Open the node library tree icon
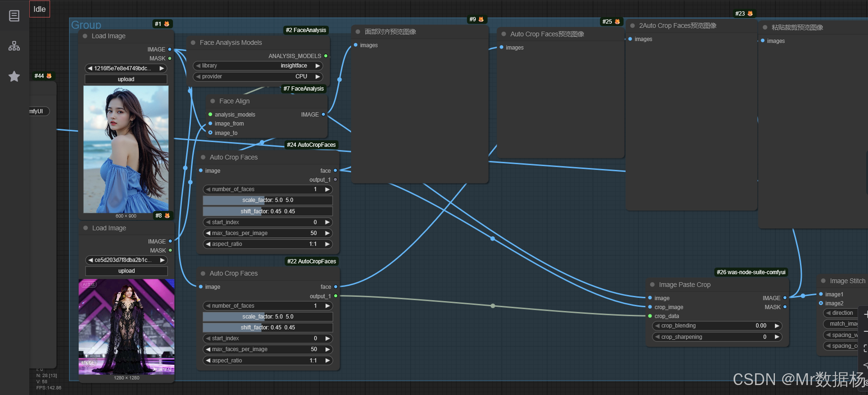 [14, 46]
